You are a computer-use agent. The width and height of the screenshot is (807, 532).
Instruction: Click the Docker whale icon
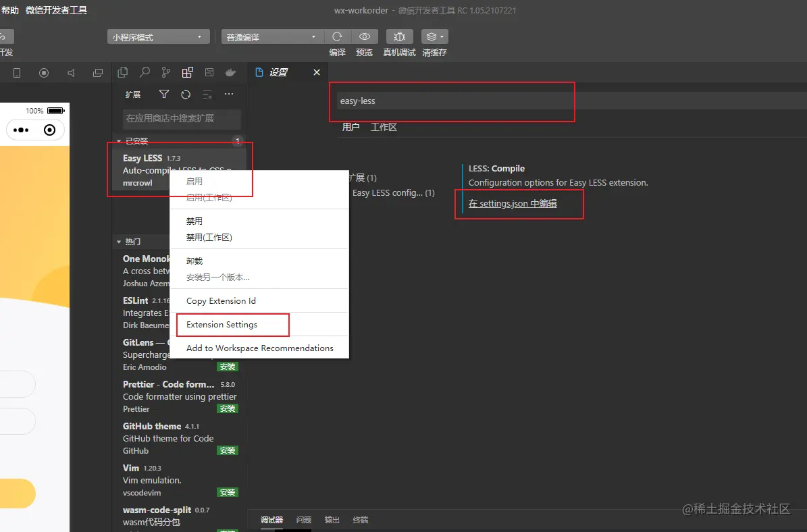[230, 72]
